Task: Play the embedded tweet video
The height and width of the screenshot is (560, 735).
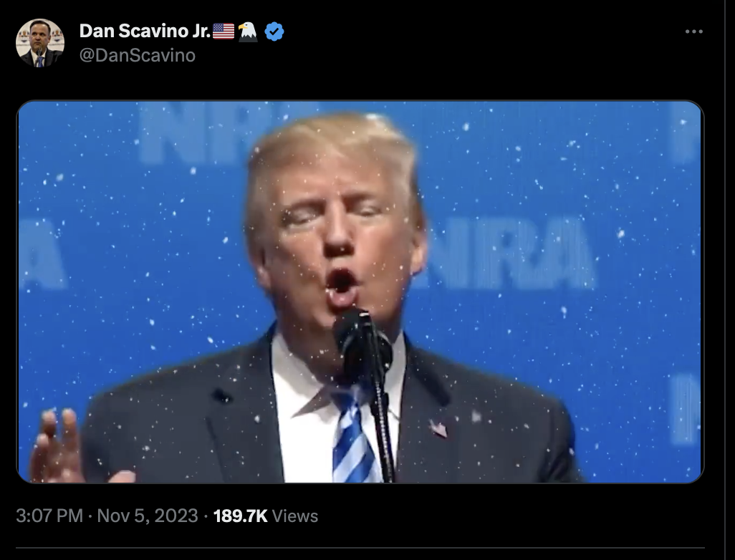Action: point(360,291)
